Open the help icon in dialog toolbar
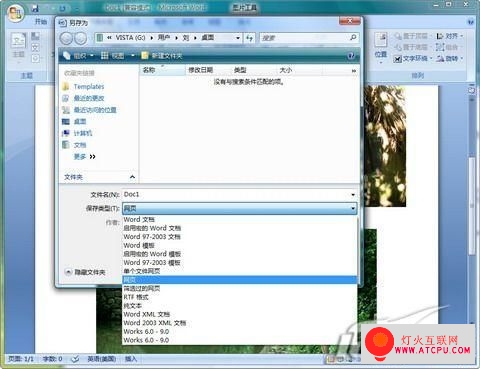The width and height of the screenshot is (480, 369). click(351, 56)
